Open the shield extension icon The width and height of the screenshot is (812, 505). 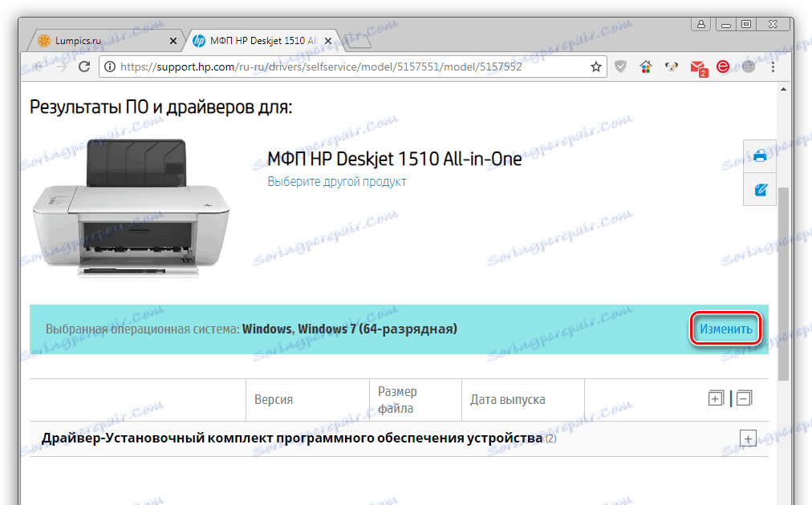pos(620,67)
